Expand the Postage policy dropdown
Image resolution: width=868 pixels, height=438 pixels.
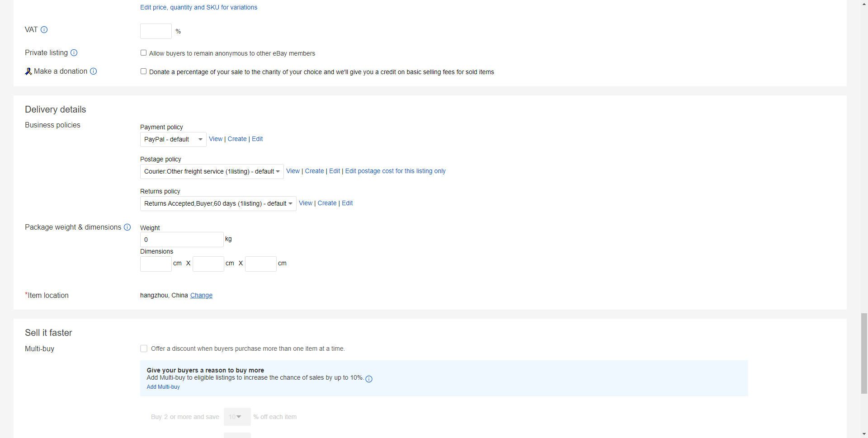tap(212, 171)
